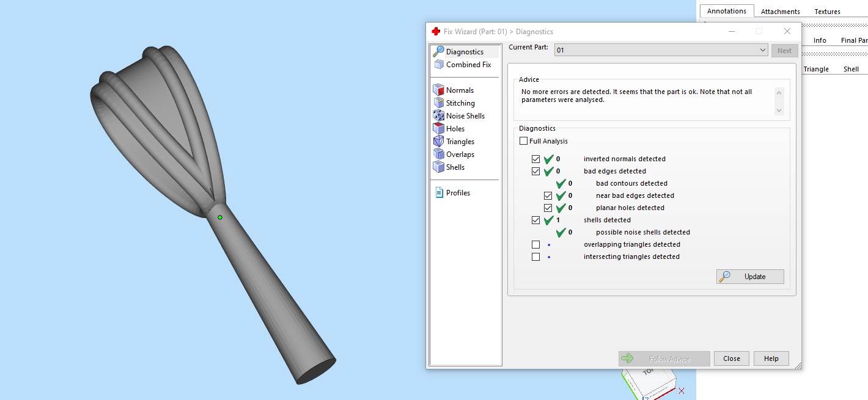The width and height of the screenshot is (868, 400).
Task: Enable intersecting triangles detected checkbox
Action: (x=536, y=257)
